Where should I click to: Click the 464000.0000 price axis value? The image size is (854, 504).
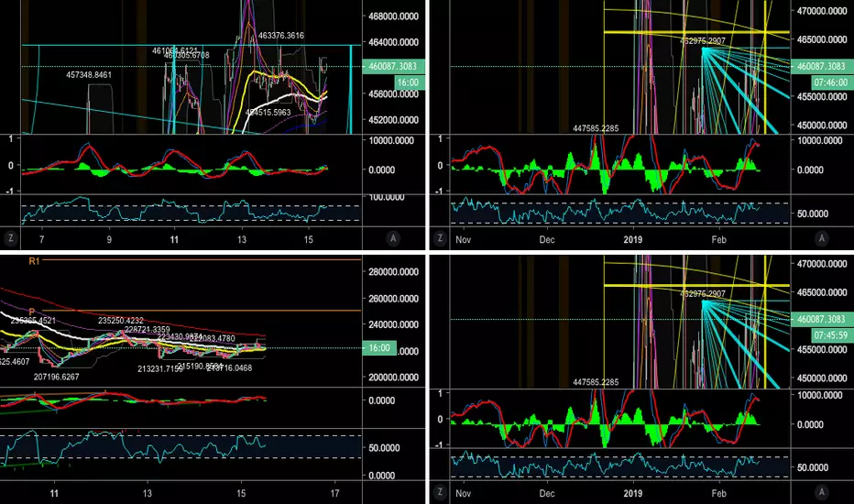(393, 42)
